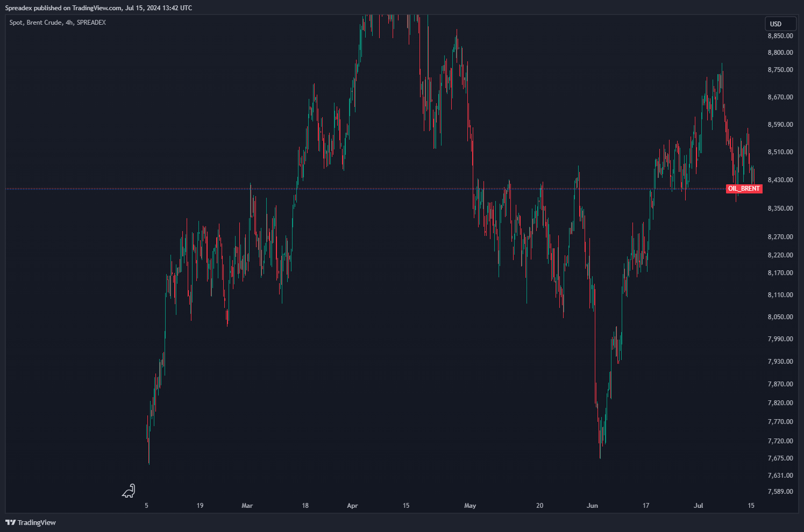Click the 8,350.00 price axis label

coord(780,209)
